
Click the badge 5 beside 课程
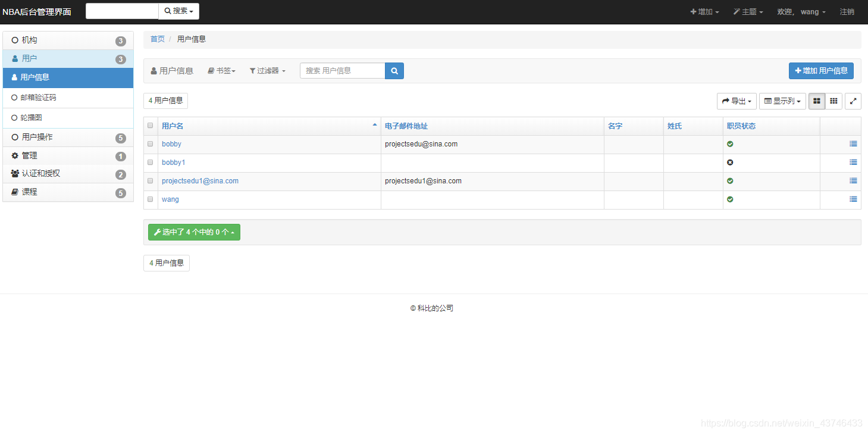coord(121,193)
